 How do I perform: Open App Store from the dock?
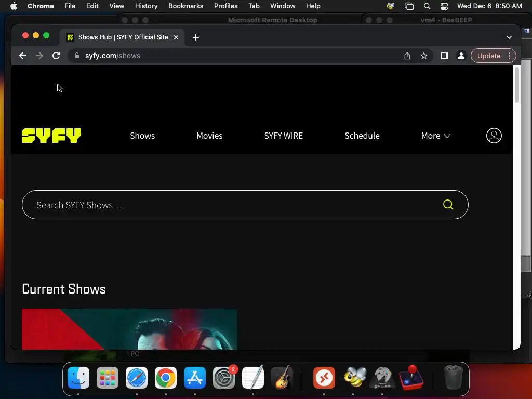click(x=195, y=378)
